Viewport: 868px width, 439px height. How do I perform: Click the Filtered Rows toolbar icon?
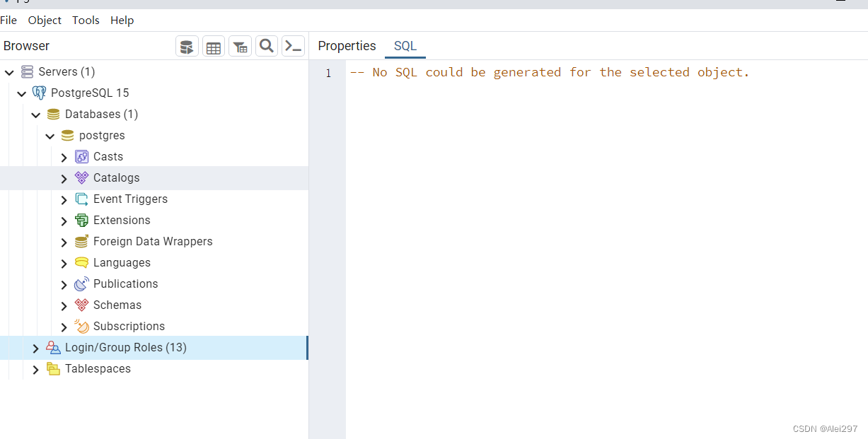(x=241, y=47)
